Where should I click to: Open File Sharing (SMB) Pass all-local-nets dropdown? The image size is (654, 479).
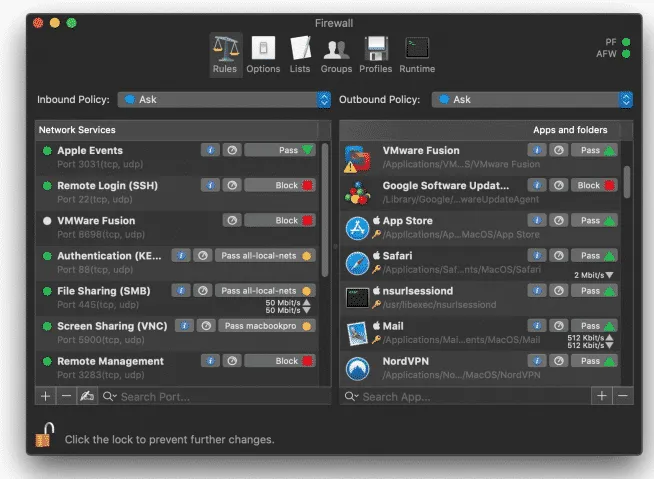pyautogui.click(x=265, y=291)
